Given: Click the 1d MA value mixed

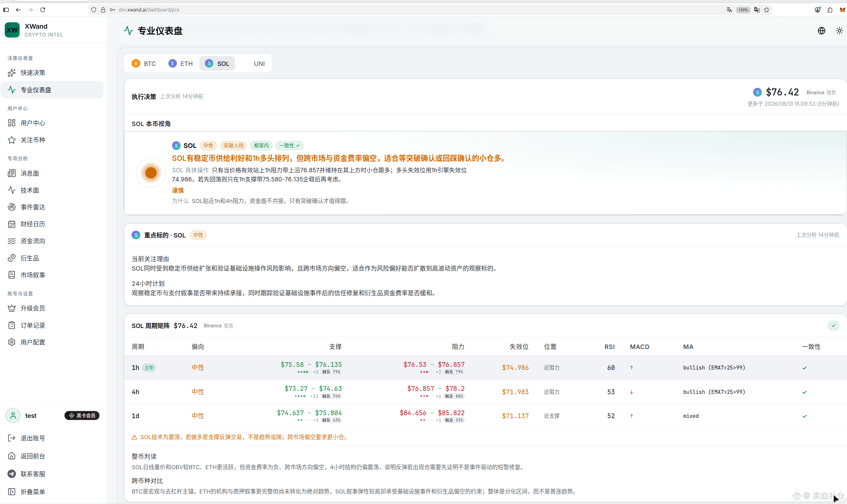Looking at the screenshot, I should 691,416.
